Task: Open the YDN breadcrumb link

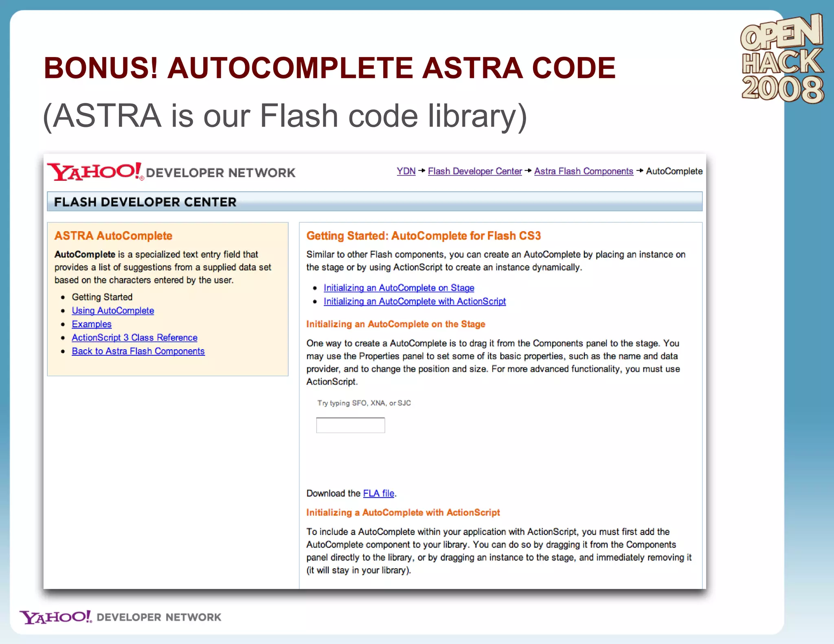Action: click(406, 171)
